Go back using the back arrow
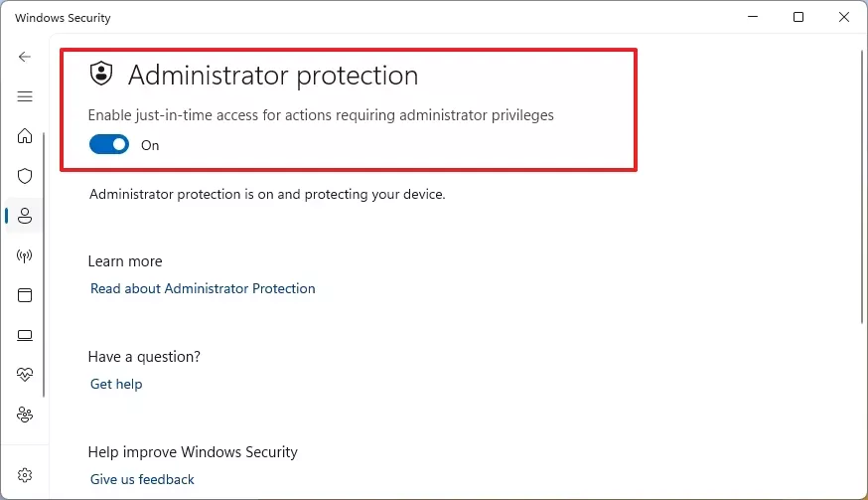Viewport: 868px width, 500px height. point(25,57)
